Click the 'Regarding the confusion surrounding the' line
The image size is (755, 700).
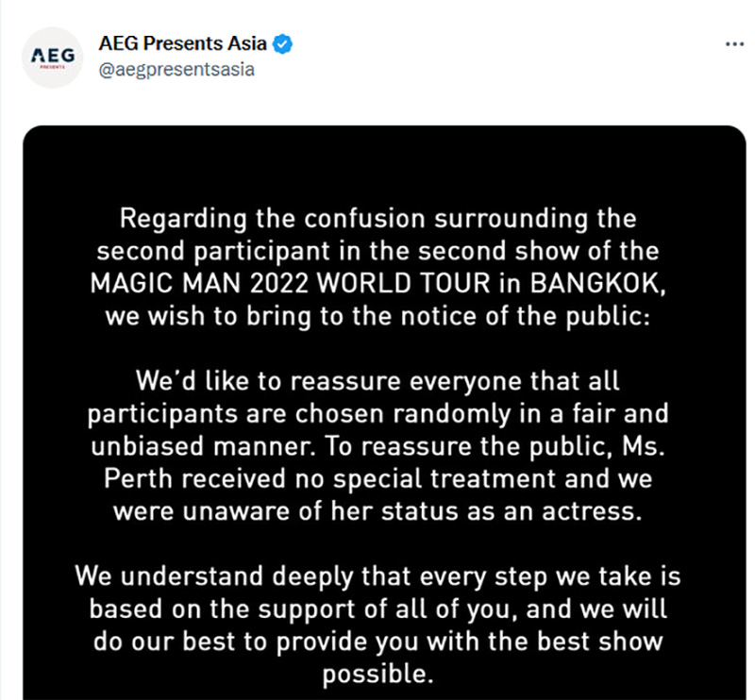377,220
